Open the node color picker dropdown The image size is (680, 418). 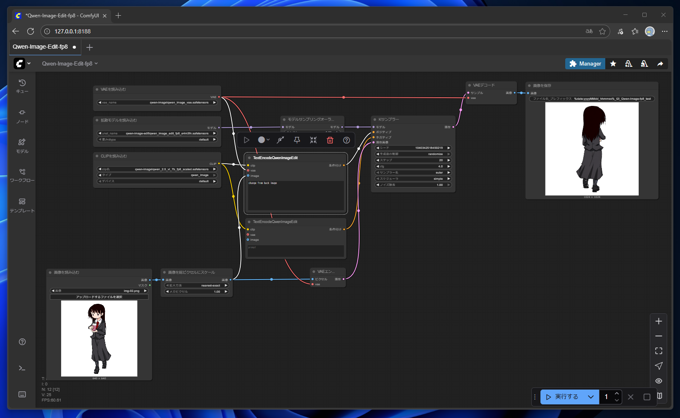pyautogui.click(x=264, y=140)
